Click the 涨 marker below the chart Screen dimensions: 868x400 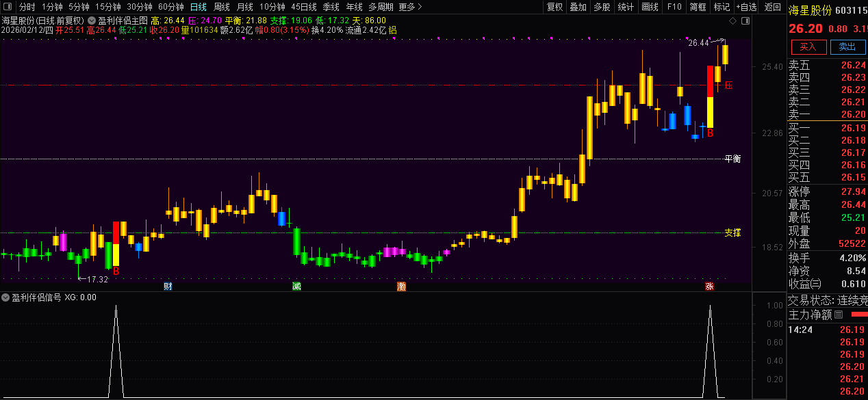(709, 286)
